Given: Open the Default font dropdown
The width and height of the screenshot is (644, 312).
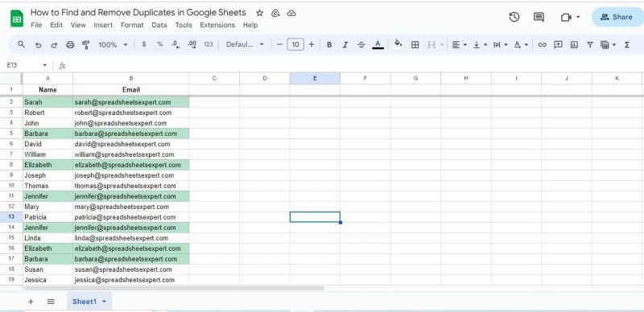Looking at the screenshot, I should coord(245,44).
